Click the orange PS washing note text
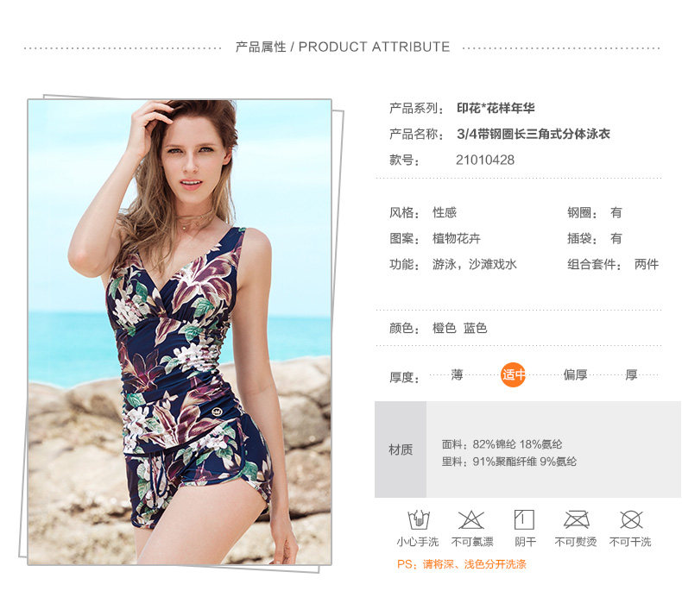 click(462, 564)
